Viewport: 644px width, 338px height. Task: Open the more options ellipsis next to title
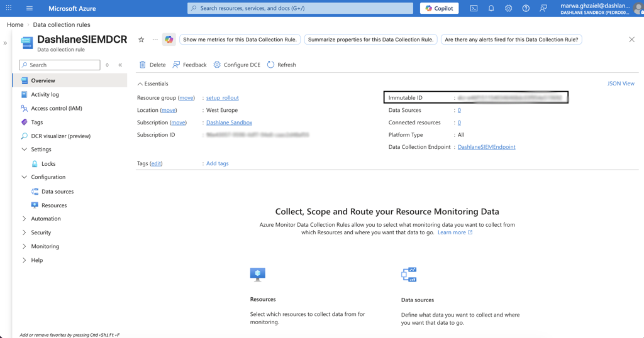(x=155, y=40)
